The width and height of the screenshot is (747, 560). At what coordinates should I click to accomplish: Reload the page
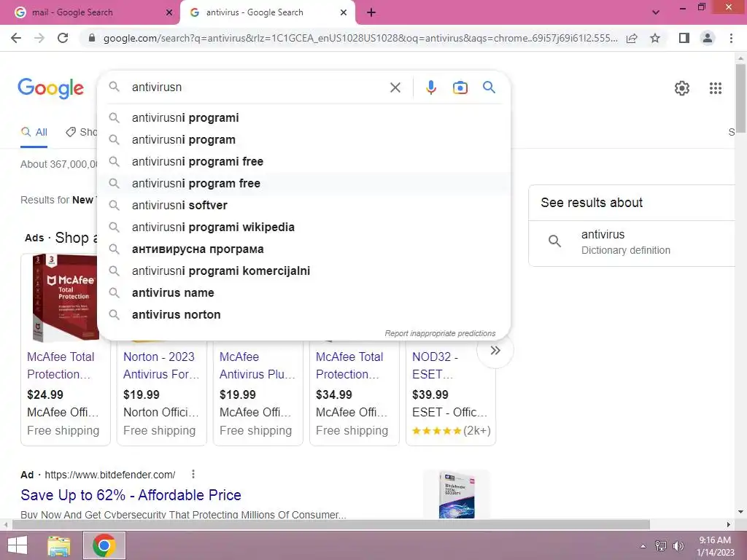(x=63, y=38)
